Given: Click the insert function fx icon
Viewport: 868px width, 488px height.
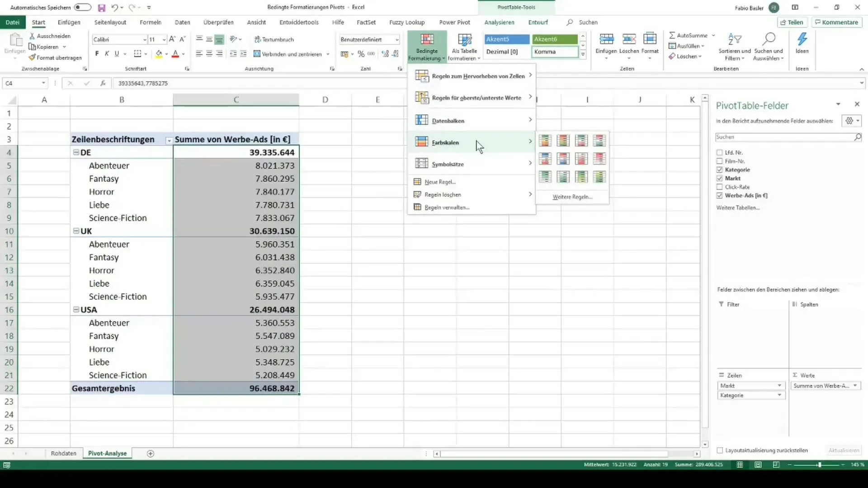Looking at the screenshot, I should (x=103, y=83).
